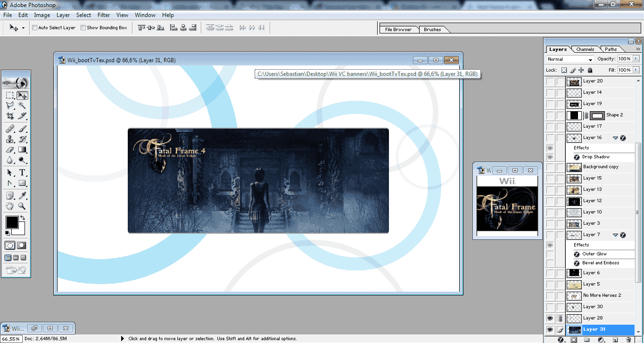This screenshot has height=343, width=644.
Task: Select the Rectangle shape tool
Action: point(22,183)
